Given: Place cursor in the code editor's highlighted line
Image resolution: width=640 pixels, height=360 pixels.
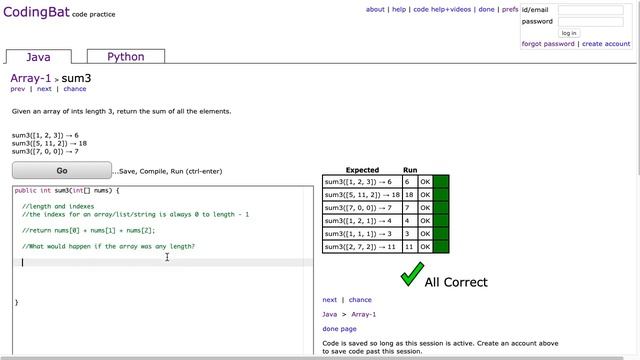Looking at the screenshot, I should click(x=163, y=262).
